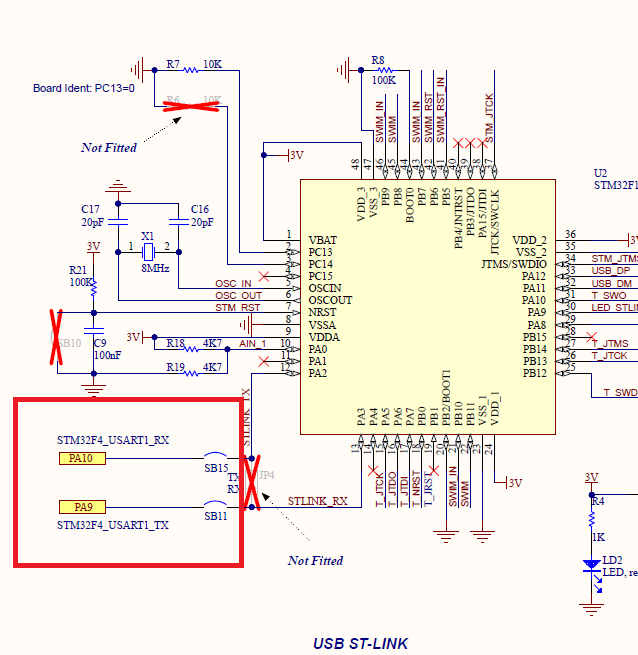Click pin number 36 beside VDD_2

[570, 234]
